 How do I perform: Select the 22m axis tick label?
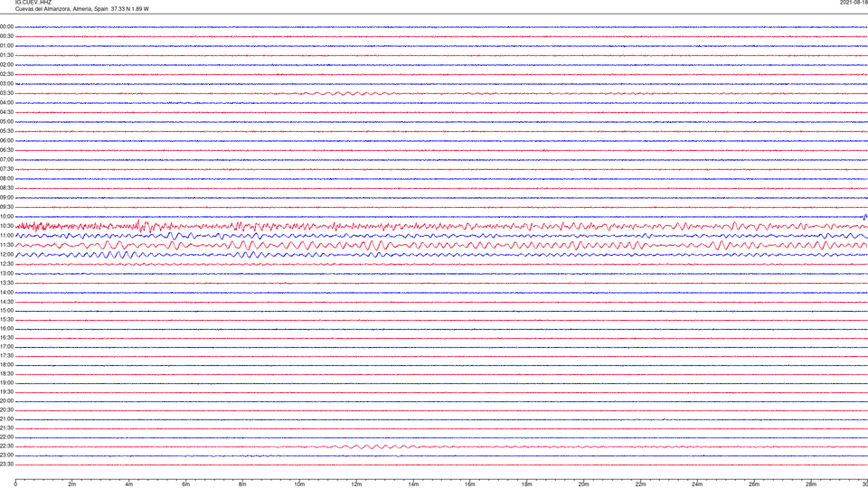point(640,484)
